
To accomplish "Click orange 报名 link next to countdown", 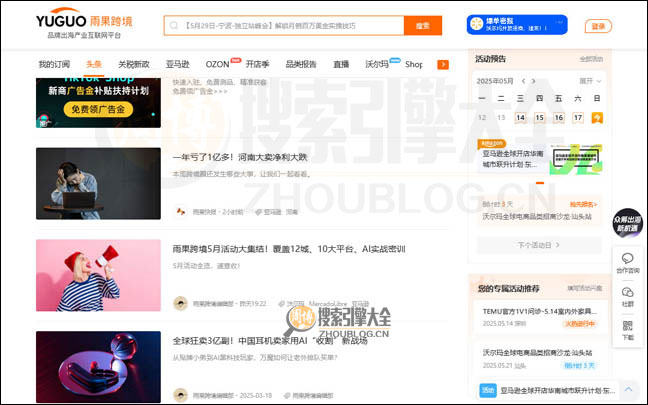I will click(584, 204).
